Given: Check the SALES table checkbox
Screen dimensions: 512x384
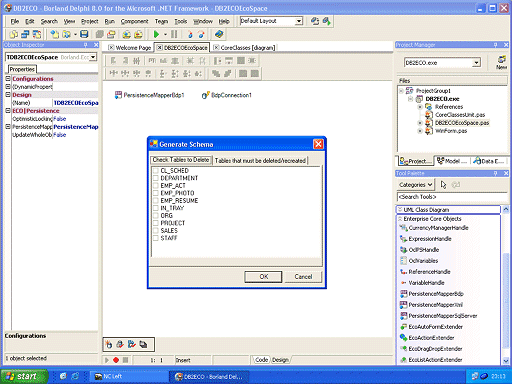Looking at the screenshot, I should coord(155,230).
